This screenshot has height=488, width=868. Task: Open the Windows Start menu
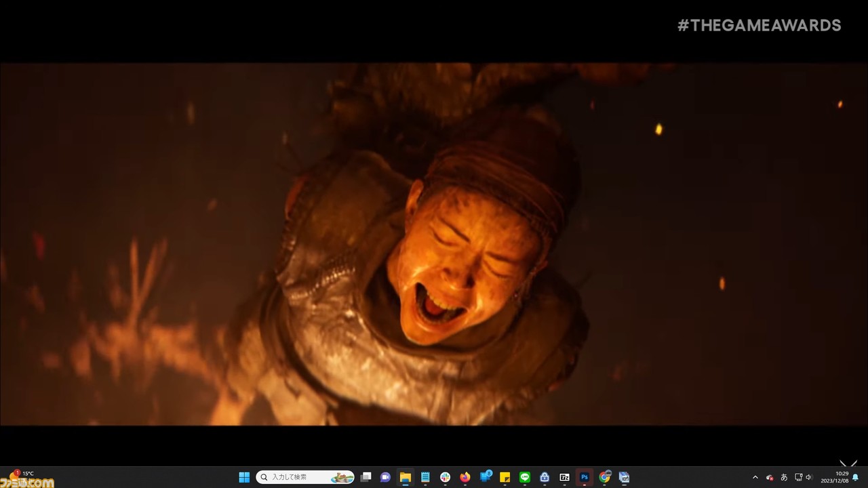coord(244,477)
